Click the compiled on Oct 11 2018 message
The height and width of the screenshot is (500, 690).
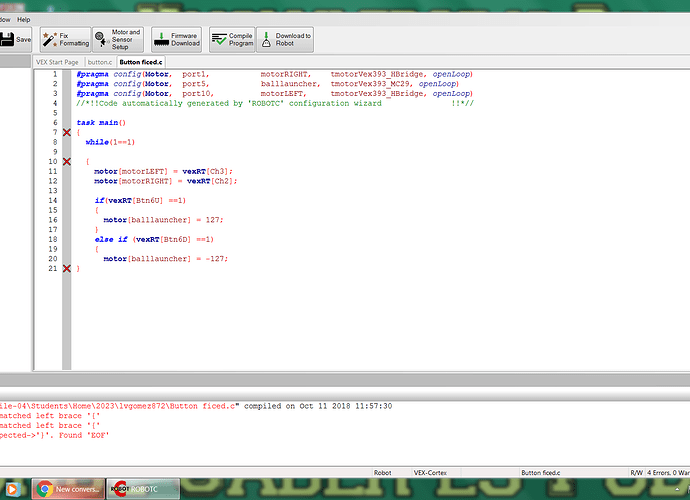pos(318,406)
